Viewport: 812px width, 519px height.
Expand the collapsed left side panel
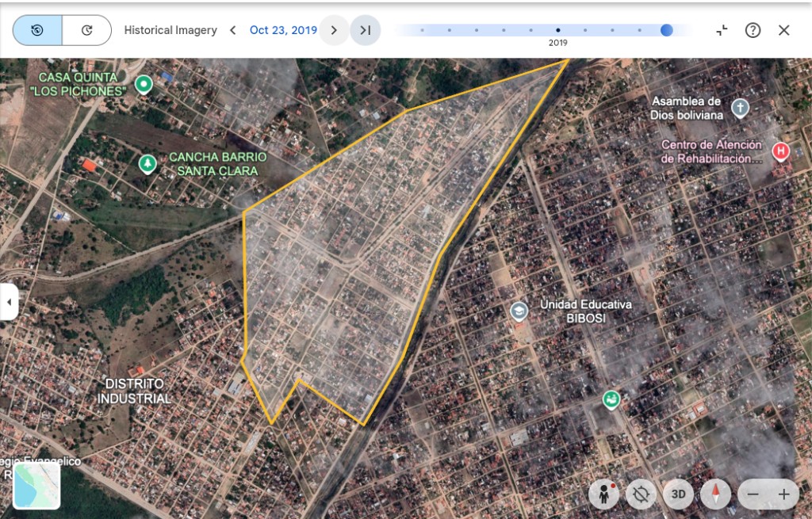[9, 302]
